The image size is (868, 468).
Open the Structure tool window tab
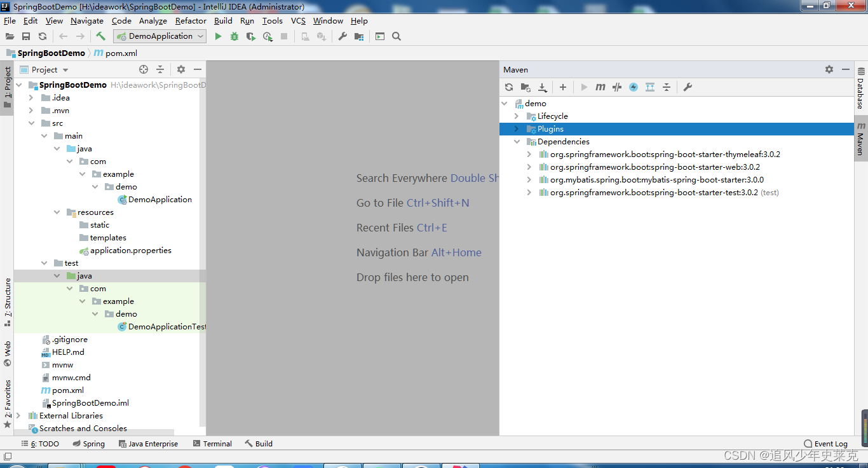[x=7, y=302]
